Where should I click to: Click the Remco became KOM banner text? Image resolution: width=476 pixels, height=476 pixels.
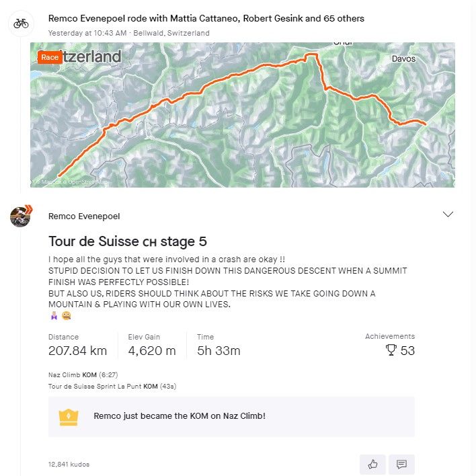180,416
